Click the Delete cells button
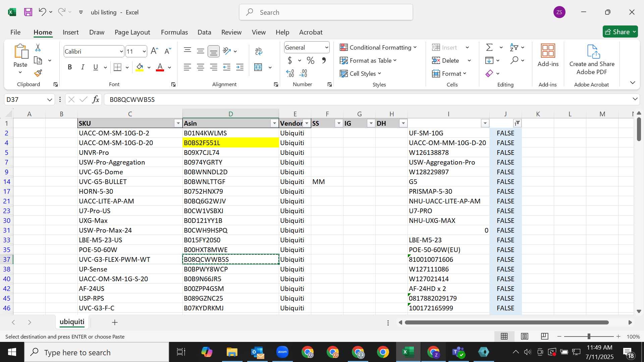 pyautogui.click(x=446, y=60)
